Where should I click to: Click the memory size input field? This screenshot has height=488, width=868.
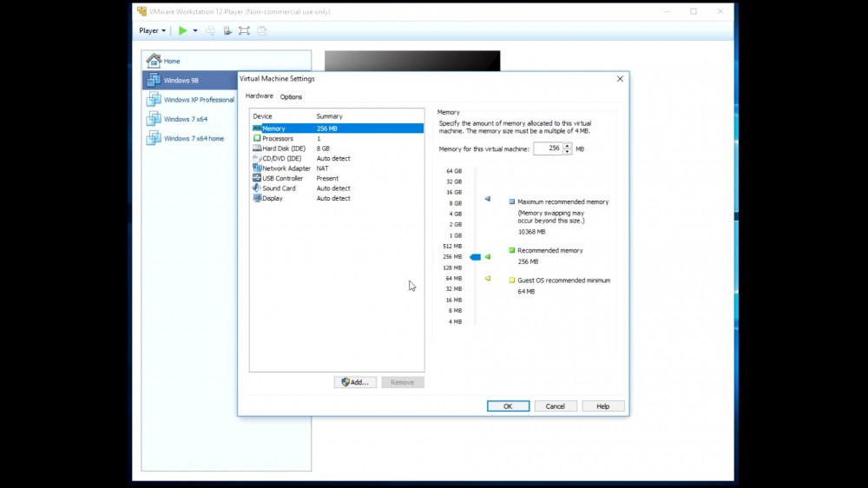(x=547, y=148)
